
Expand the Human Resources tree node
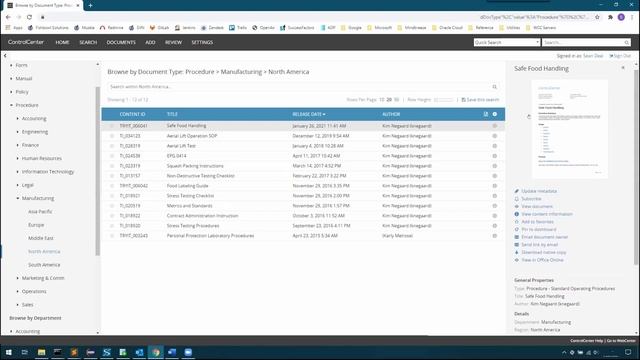point(18,158)
